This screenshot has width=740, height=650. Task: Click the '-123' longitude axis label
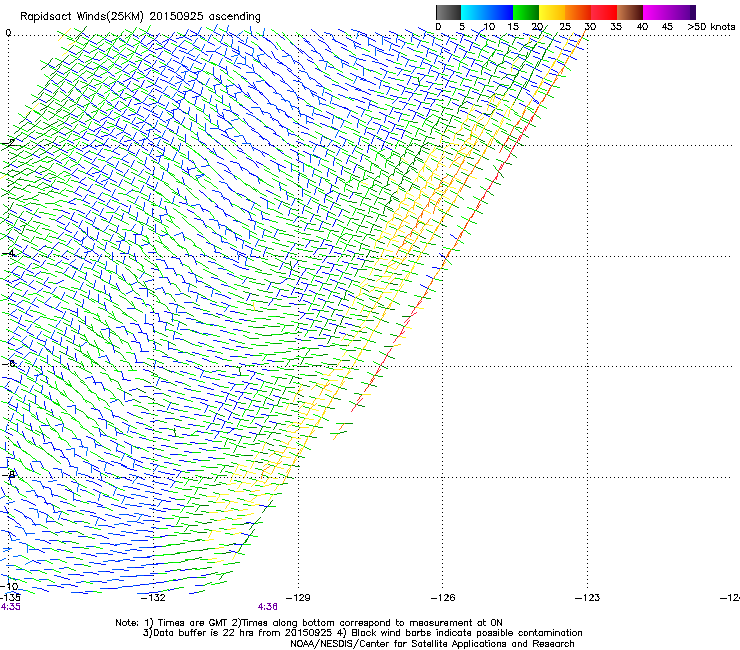coord(587,598)
